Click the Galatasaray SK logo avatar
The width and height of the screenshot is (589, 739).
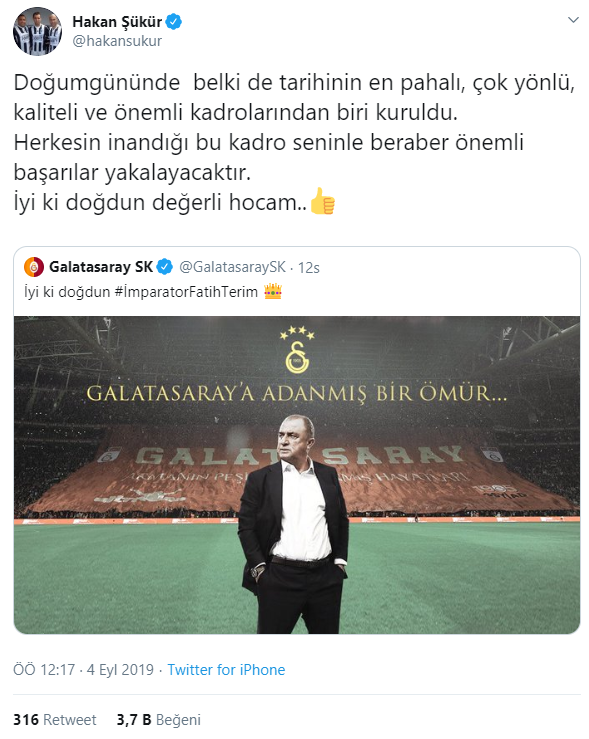click(x=34, y=267)
